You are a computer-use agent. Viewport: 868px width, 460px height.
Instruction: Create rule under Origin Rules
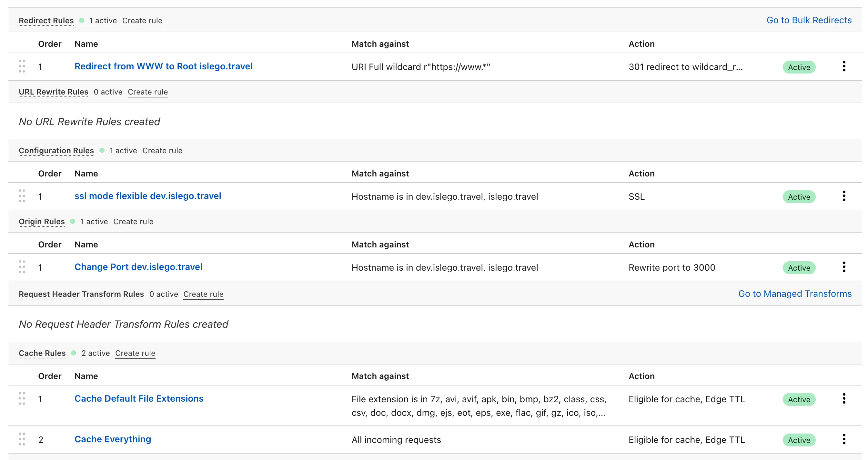(x=134, y=222)
